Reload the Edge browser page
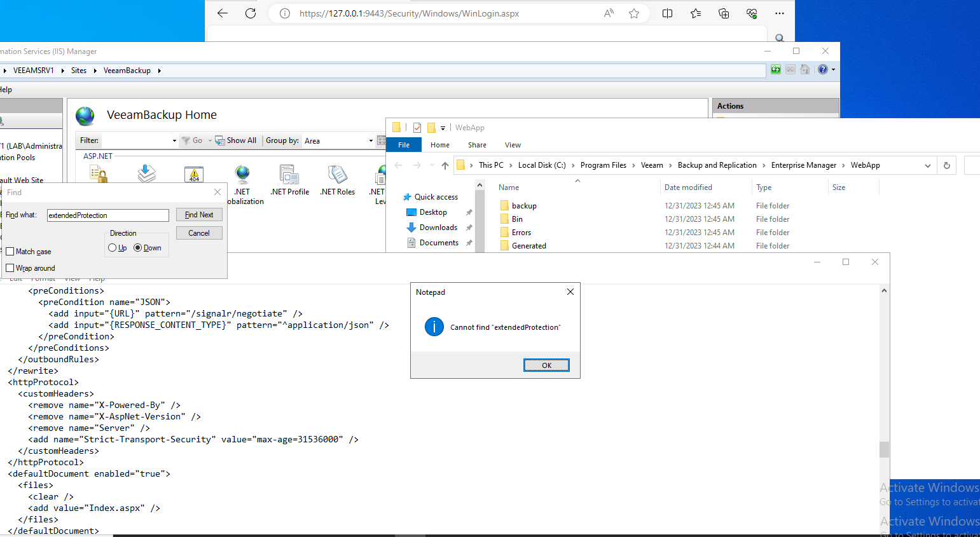This screenshot has height=537, width=980. click(x=251, y=13)
